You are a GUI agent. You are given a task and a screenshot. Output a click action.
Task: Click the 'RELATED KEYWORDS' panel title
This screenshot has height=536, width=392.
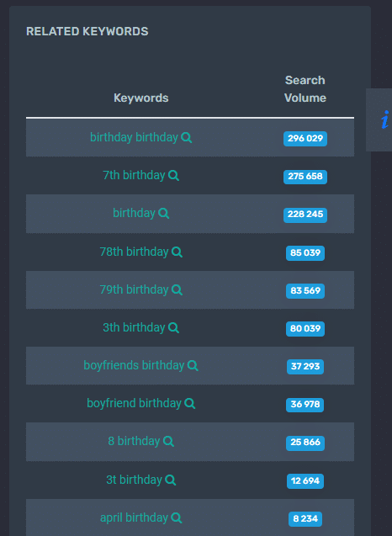[x=87, y=31]
